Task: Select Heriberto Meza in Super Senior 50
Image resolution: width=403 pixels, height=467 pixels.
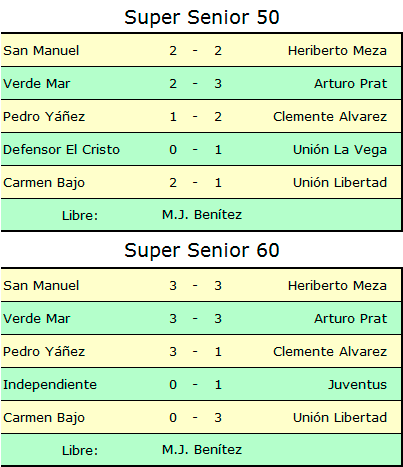Action: tap(337, 51)
